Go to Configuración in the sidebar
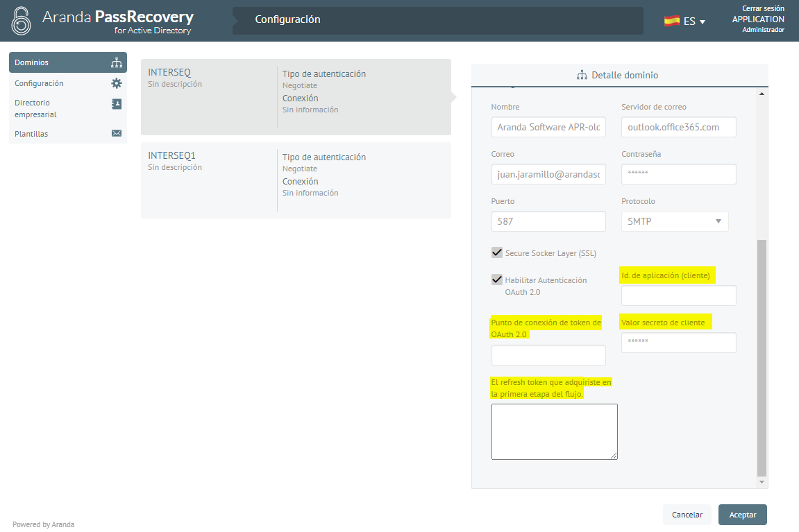Viewport: 799px width, 532px height. pos(68,83)
